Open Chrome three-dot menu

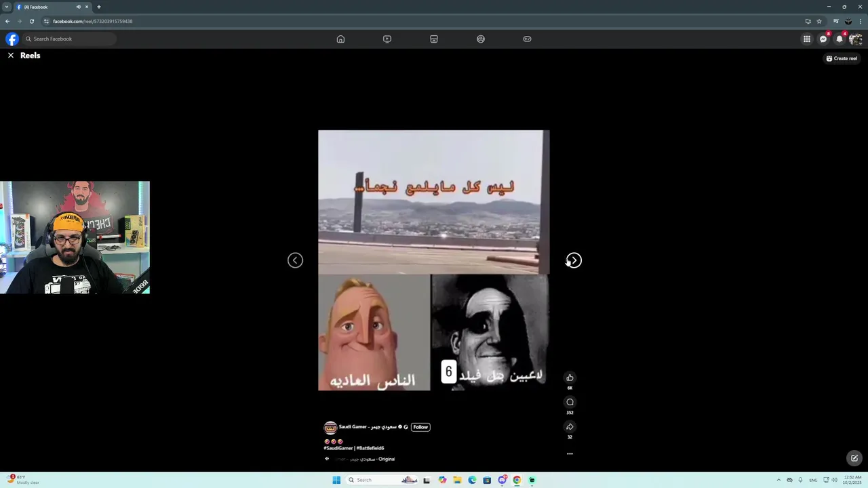tap(861, 21)
